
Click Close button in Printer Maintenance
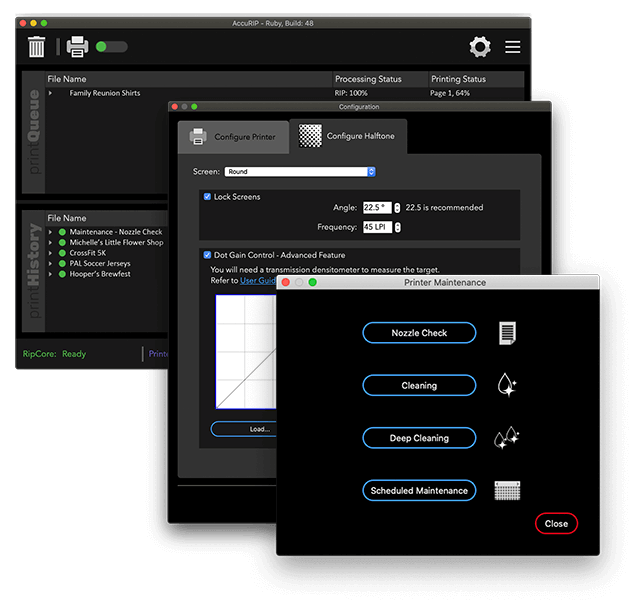click(x=556, y=524)
